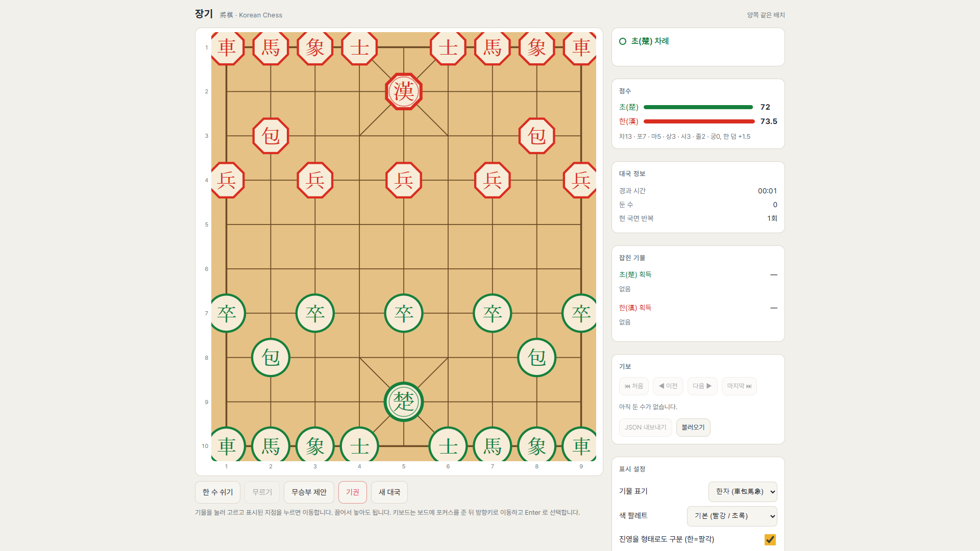The image size is (980, 551).
Task: Click the elapsed time value 00:01
Action: (767, 191)
